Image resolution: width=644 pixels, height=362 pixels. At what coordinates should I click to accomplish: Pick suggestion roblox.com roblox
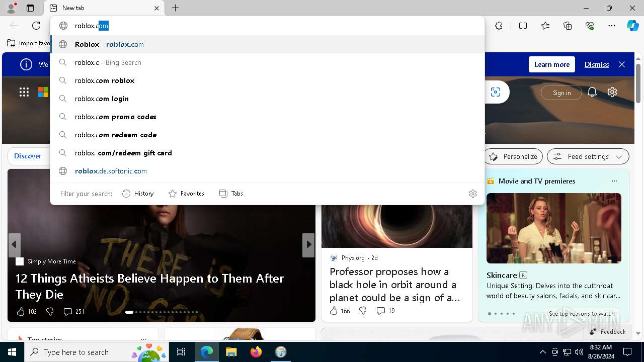[267, 80]
